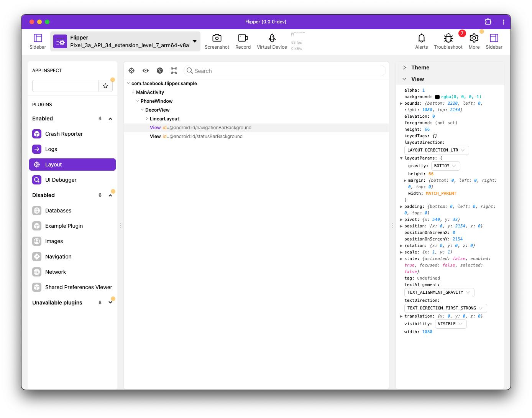Expand the LinearLayout tree node

click(147, 118)
